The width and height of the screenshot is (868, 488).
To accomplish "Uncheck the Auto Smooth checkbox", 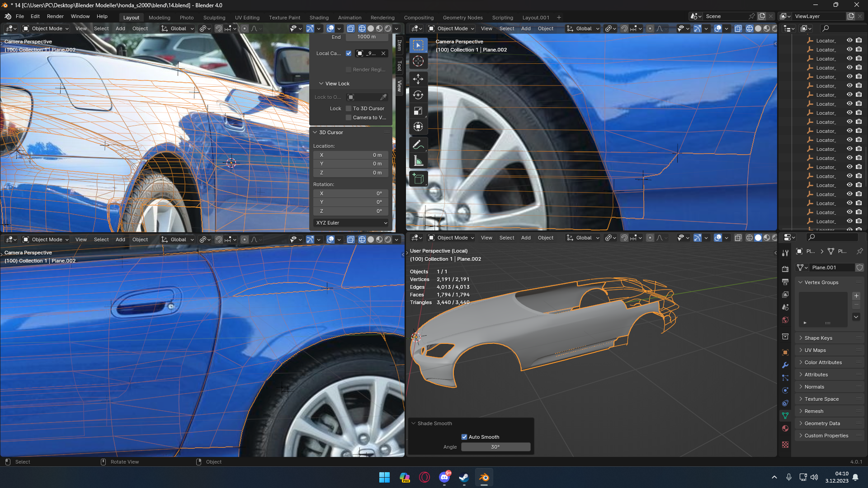I will 464,437.
